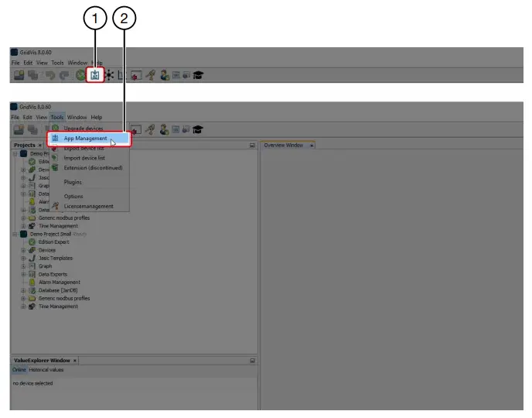Open Tools menu in upper window
The image size is (532, 418).
coord(57,63)
